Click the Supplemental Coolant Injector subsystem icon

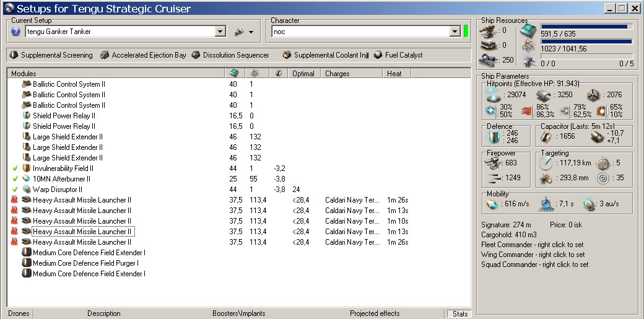click(x=287, y=55)
